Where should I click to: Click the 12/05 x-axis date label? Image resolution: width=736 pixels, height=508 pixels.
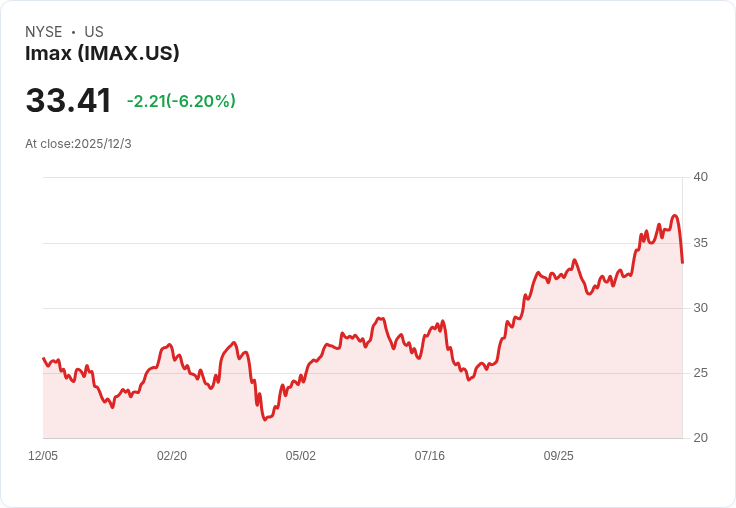tap(43, 456)
